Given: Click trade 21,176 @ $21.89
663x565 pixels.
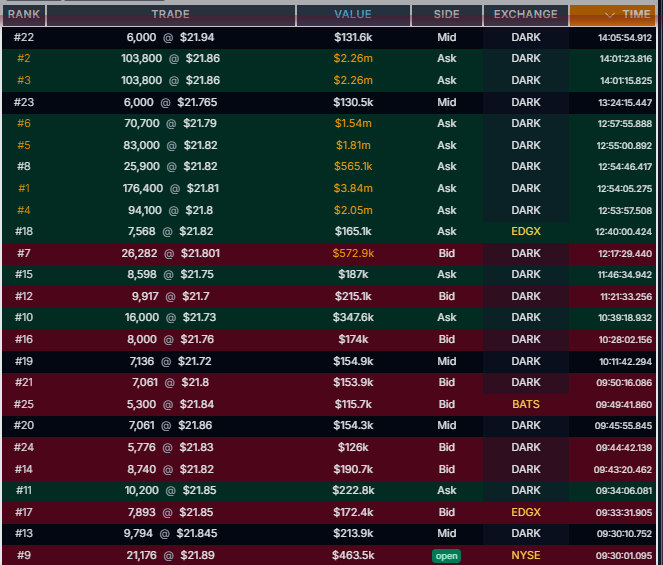Looking at the screenshot, I should point(170,555).
